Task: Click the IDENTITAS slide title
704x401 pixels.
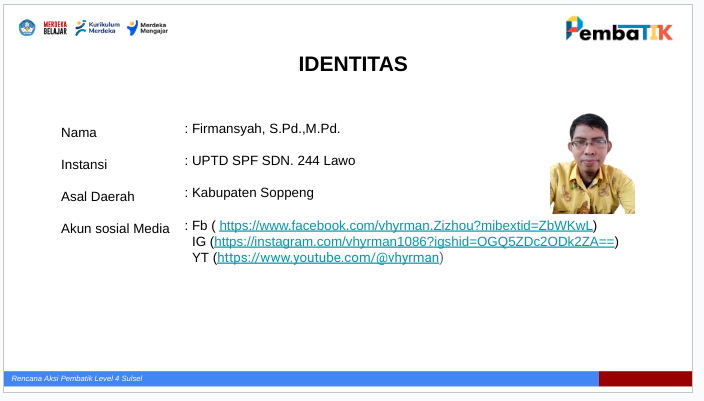Action: [x=353, y=65]
